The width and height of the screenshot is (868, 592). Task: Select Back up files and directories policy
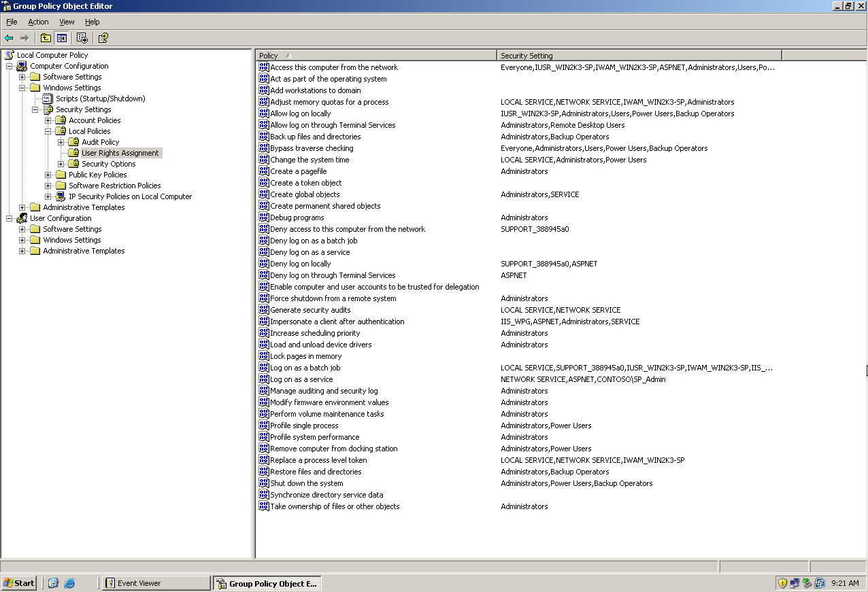[316, 137]
